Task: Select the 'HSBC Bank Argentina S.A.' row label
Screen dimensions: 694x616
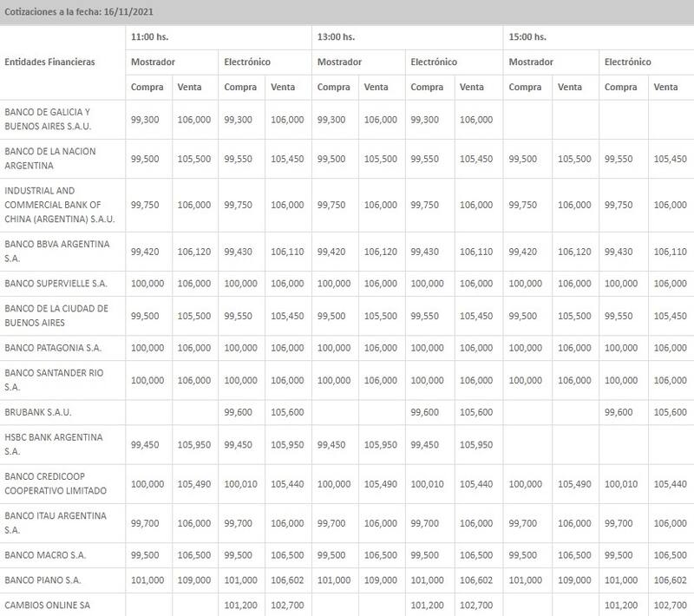Action: (x=54, y=444)
